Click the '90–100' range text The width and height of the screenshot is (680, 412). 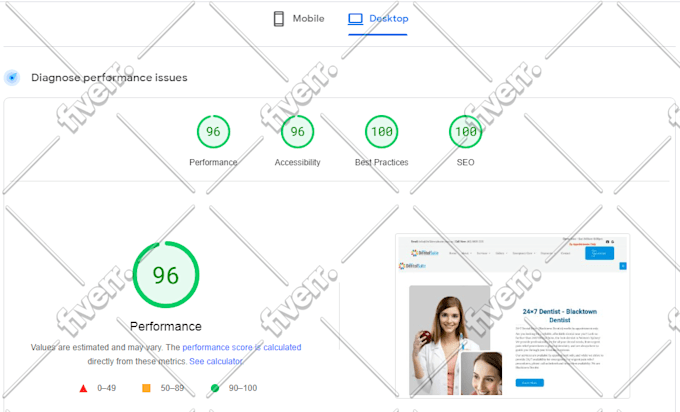tap(243, 388)
